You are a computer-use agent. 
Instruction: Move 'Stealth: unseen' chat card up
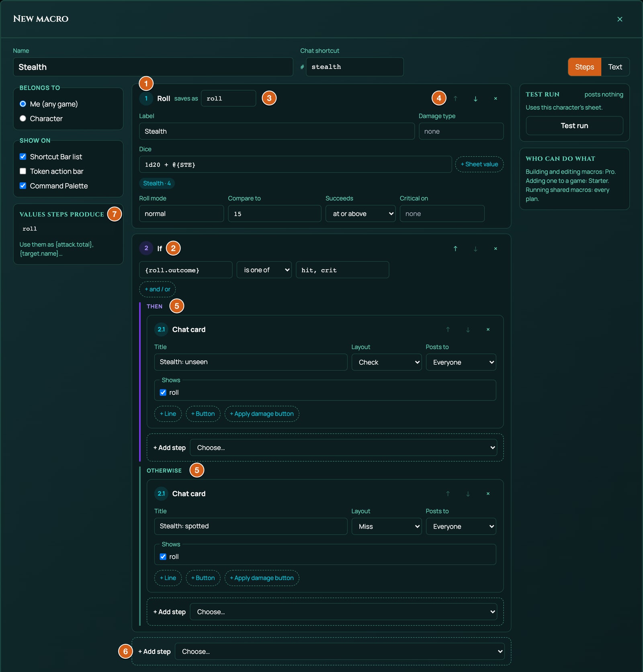[x=448, y=329]
